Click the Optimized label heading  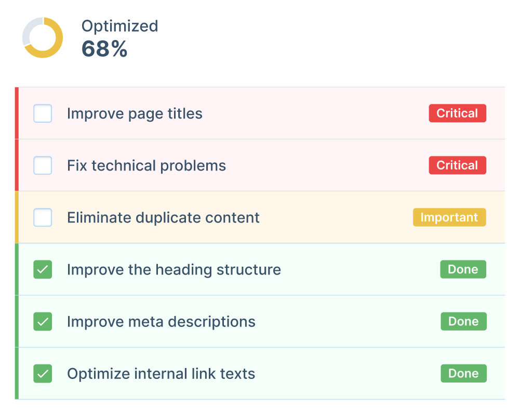click(119, 26)
